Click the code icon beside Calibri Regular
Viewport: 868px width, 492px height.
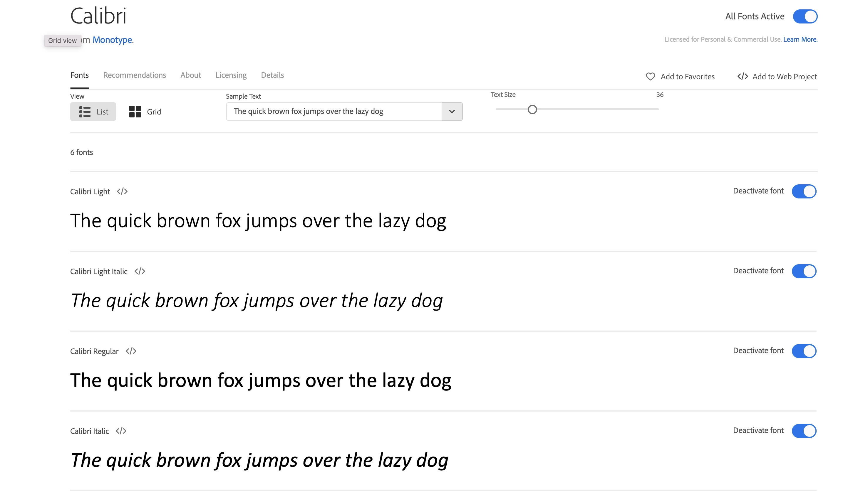[x=131, y=351]
